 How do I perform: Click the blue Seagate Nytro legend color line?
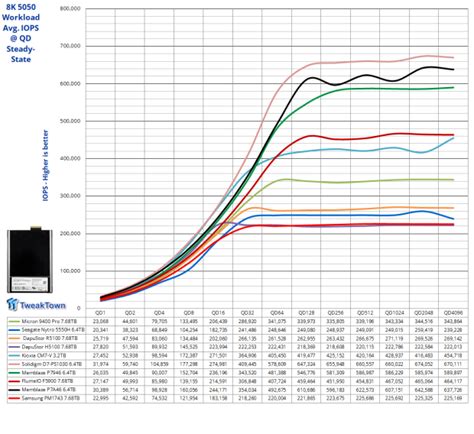click(14, 330)
